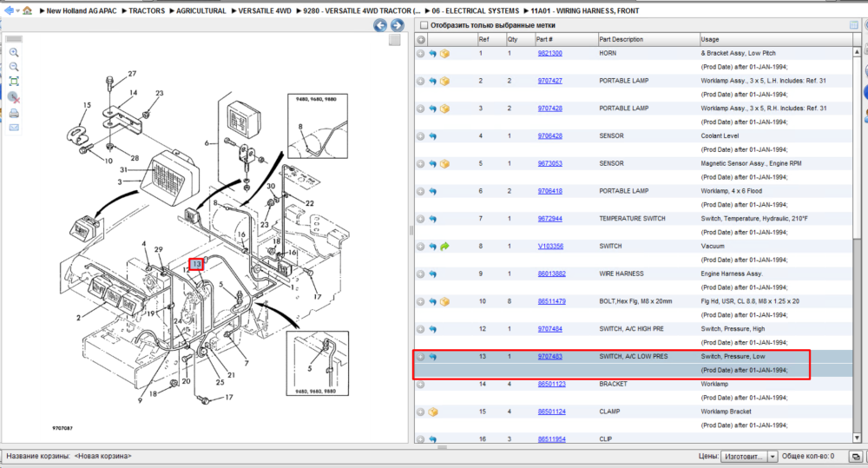Sort by Usage column header
868x468 pixels.
coord(776,39)
